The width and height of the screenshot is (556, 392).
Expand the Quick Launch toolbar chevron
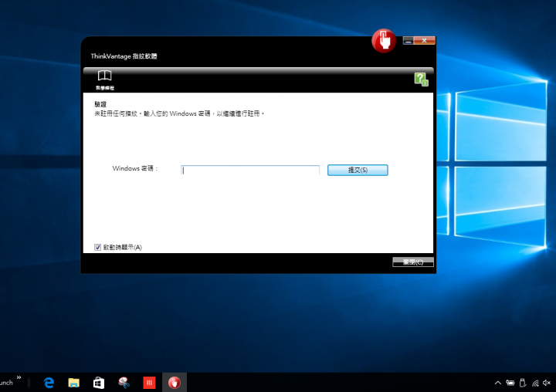tap(19, 377)
